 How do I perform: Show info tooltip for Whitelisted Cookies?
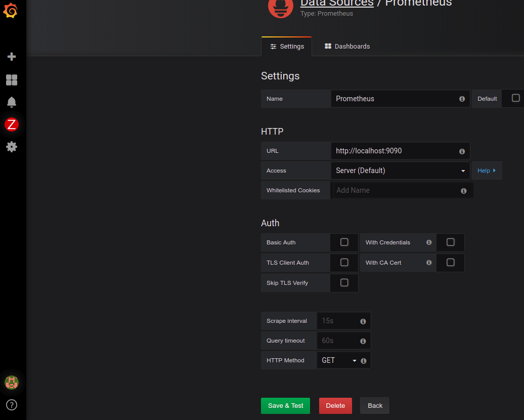coord(463,191)
